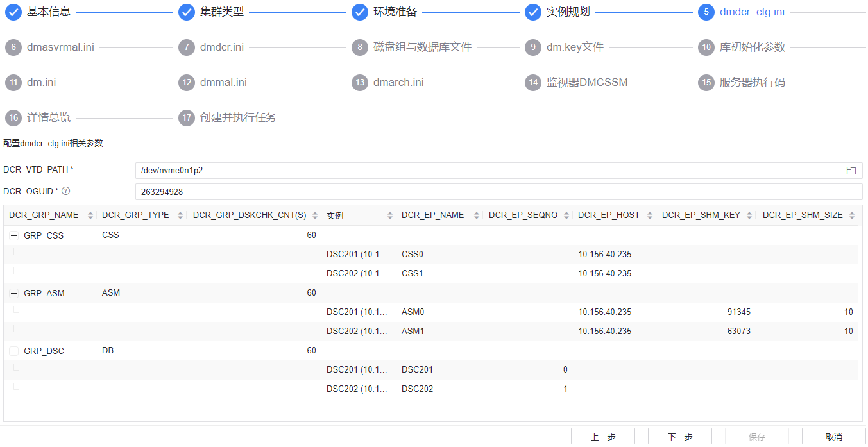Sort by DCR_EP_HOST column sort arrows

pos(650,215)
